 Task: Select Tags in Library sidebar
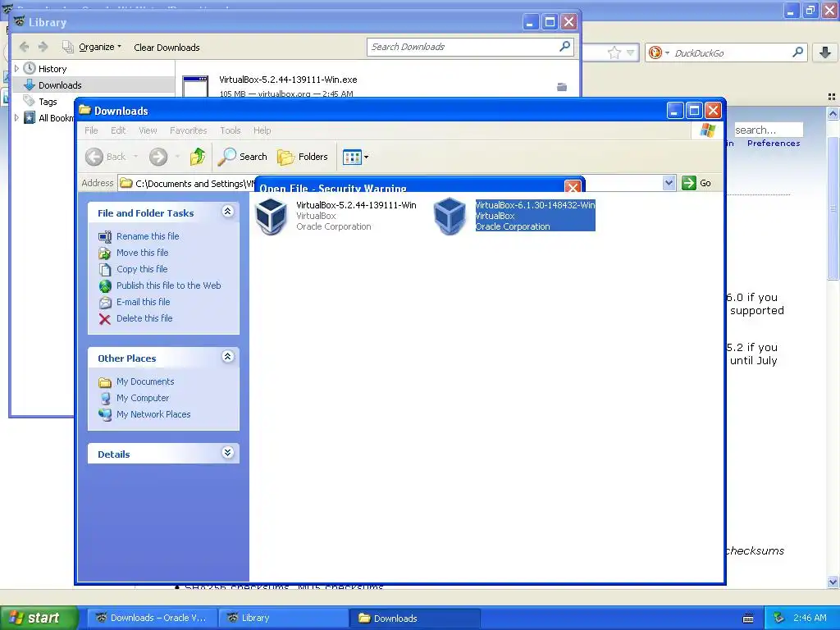(x=48, y=102)
